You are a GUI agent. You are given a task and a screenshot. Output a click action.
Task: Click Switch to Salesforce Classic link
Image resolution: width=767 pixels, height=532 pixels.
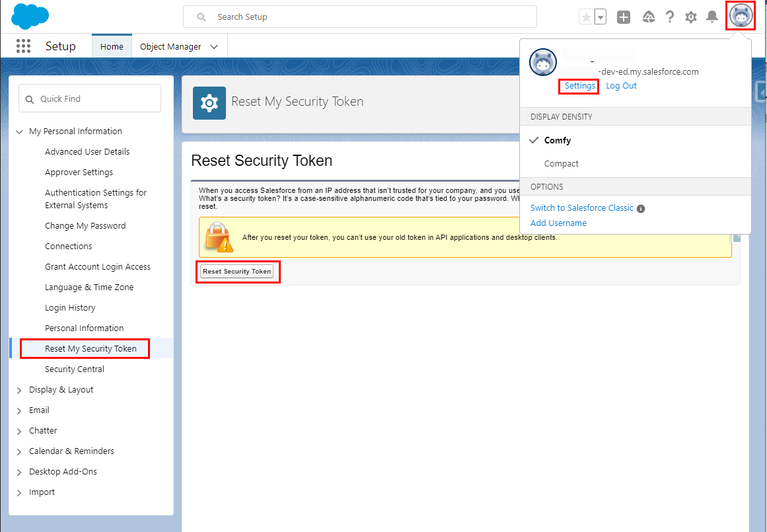point(581,208)
